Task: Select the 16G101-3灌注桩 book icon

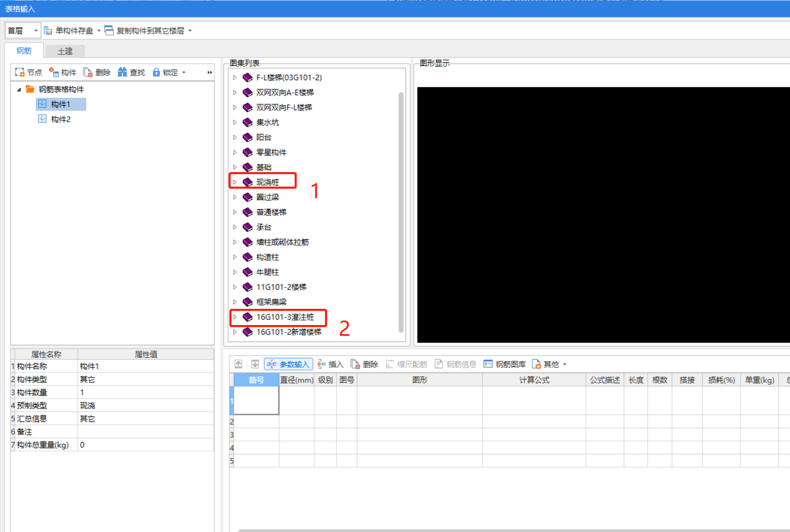Action: click(x=248, y=317)
